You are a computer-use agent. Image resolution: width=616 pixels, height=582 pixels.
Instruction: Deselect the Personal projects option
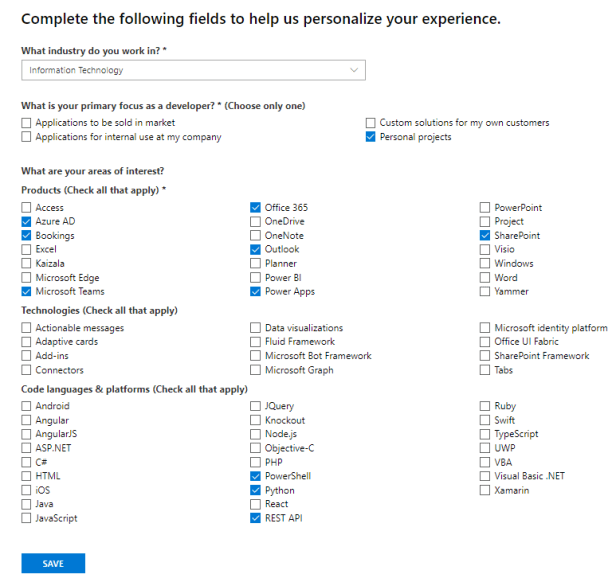371,137
